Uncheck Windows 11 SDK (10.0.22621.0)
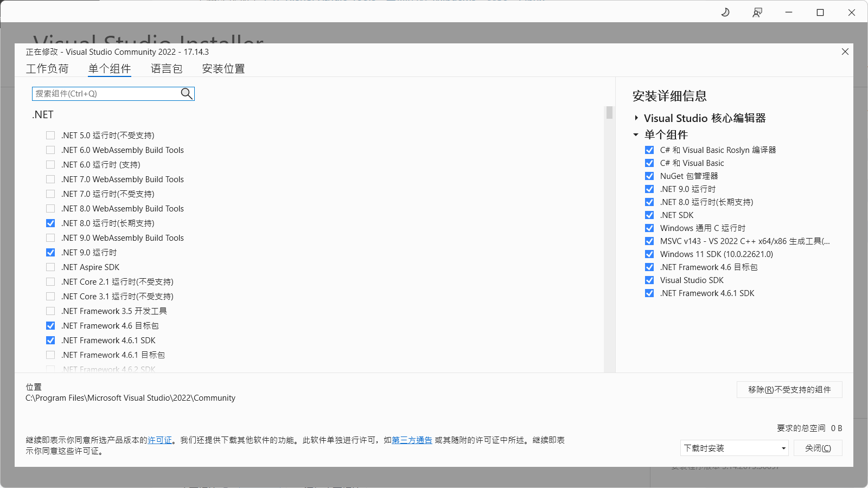This screenshot has height=488, width=868. pos(649,254)
